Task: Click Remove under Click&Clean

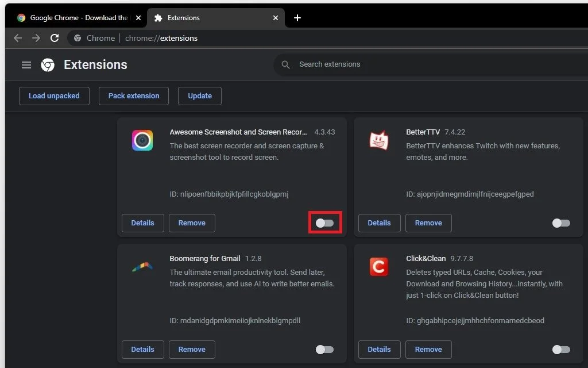Action: pyautogui.click(x=428, y=349)
